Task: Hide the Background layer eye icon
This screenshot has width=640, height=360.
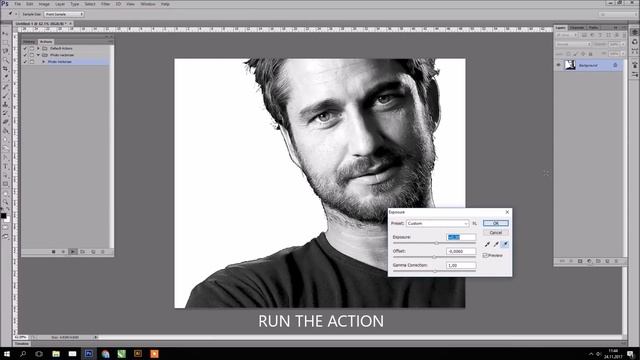Action: pyautogui.click(x=558, y=65)
